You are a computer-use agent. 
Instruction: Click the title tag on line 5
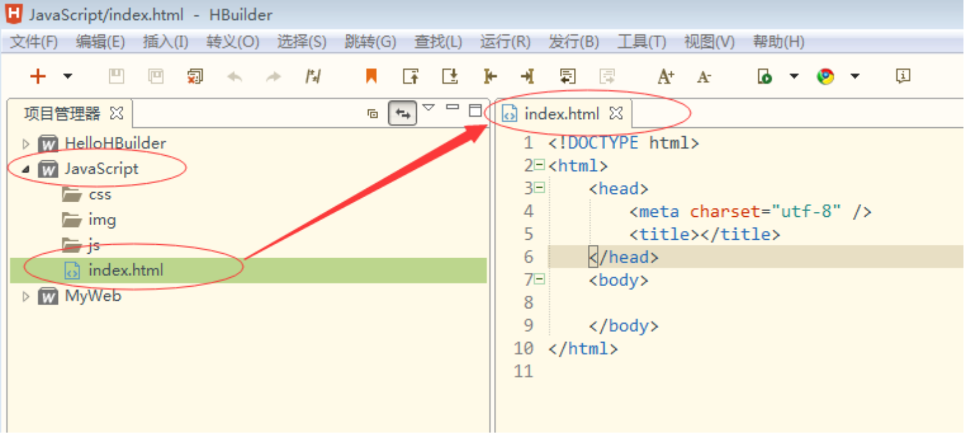point(705,235)
